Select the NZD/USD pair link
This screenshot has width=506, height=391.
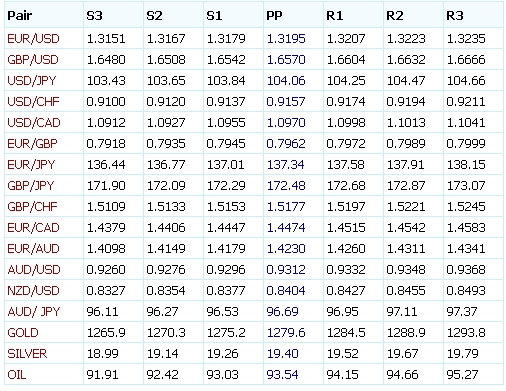[33, 291]
